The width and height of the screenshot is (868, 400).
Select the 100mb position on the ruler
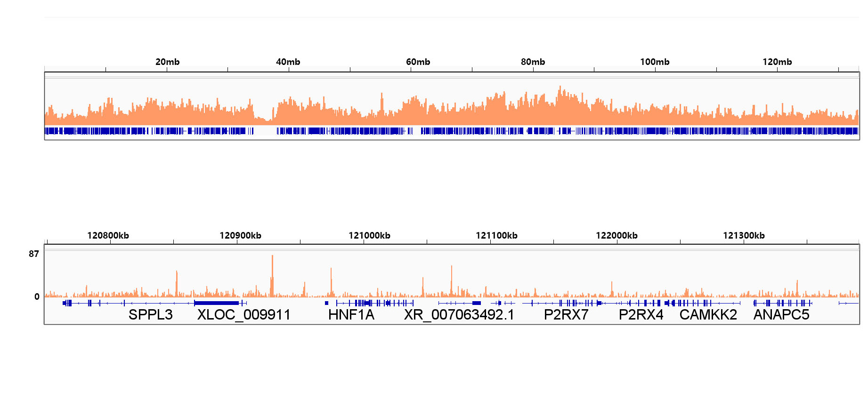(655, 62)
